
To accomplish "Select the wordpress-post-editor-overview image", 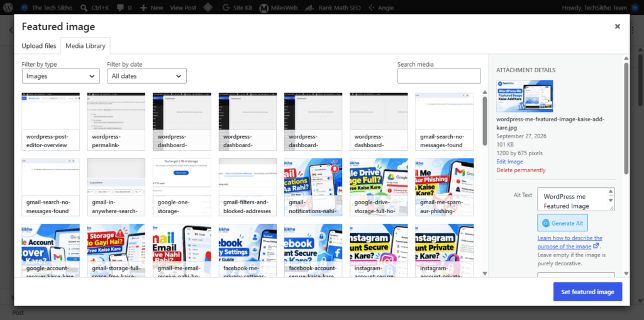I will tap(50, 121).
